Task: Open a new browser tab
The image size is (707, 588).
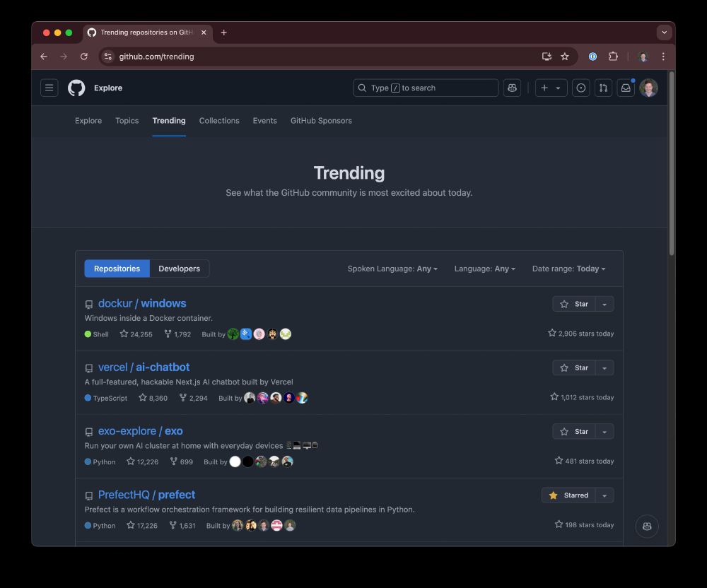Action: [223, 33]
